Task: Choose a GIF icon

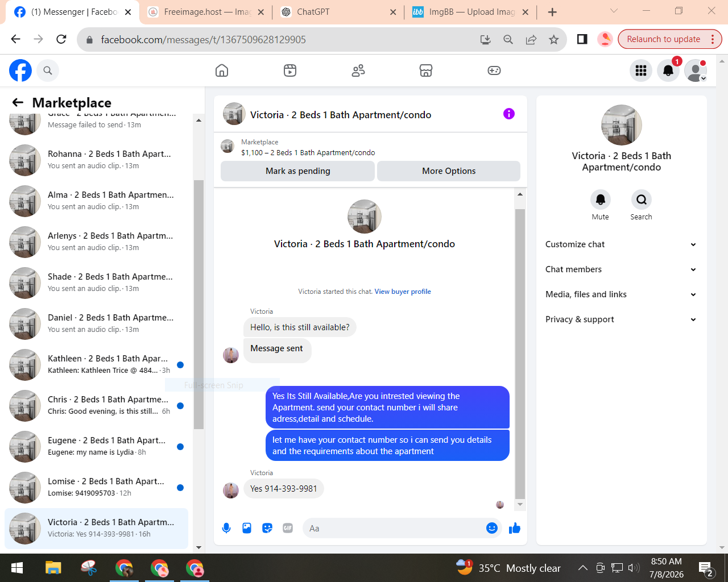Action: [288, 528]
